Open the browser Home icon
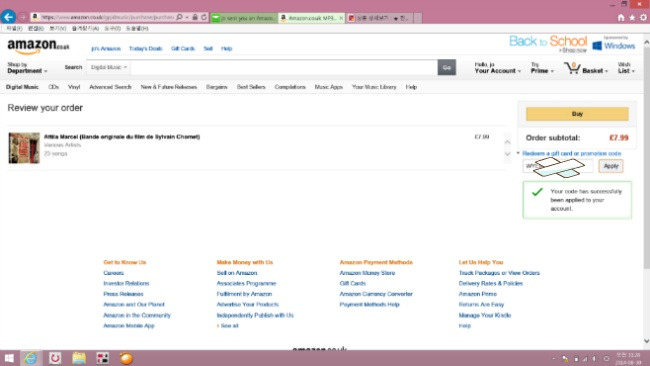650x366 pixels. (x=621, y=17)
